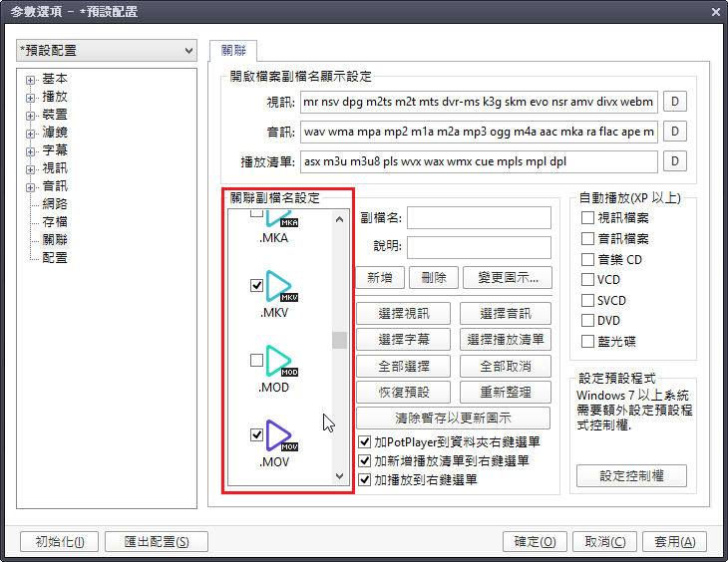This screenshot has width=728, height=562.
Task: Toggle 加播放到右鍵選單 checkbox
Action: coord(365,479)
